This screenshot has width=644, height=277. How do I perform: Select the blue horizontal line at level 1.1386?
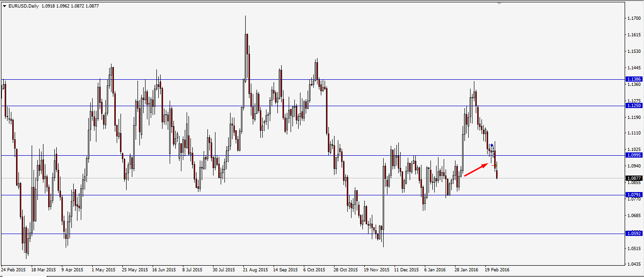click(x=312, y=79)
